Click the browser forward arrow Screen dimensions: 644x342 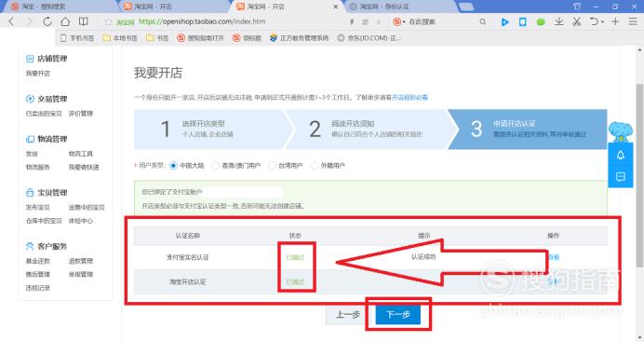point(29,21)
